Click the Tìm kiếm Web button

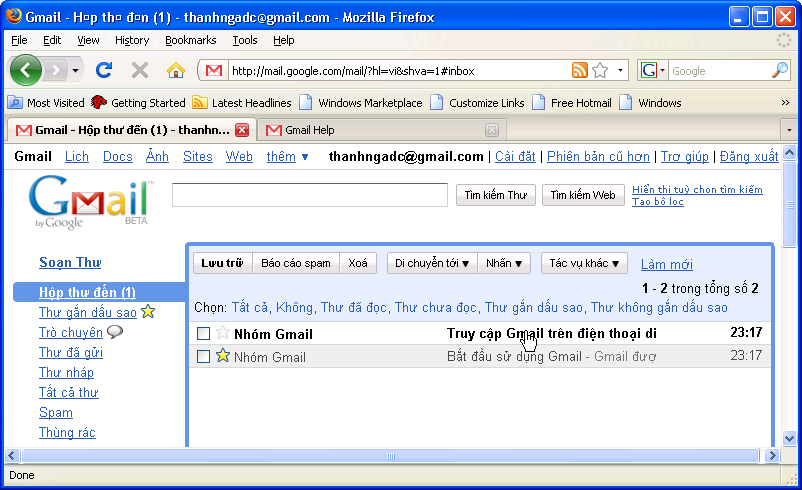coord(583,195)
